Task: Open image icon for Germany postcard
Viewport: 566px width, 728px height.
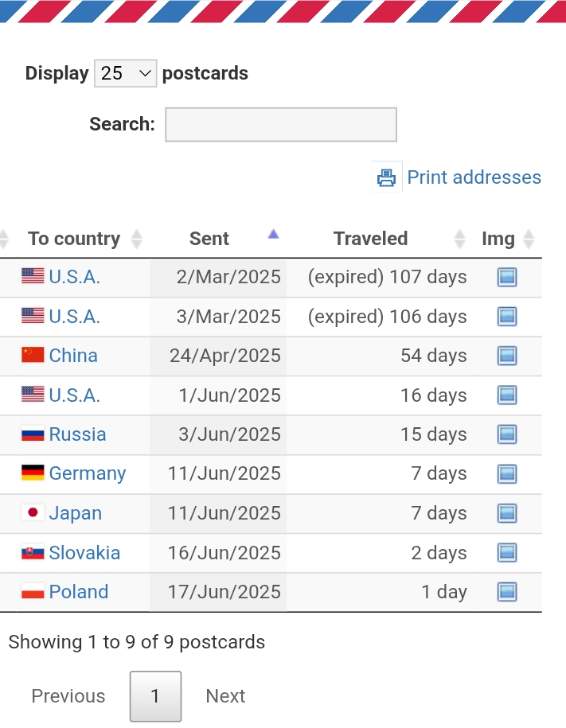Action: point(507,474)
